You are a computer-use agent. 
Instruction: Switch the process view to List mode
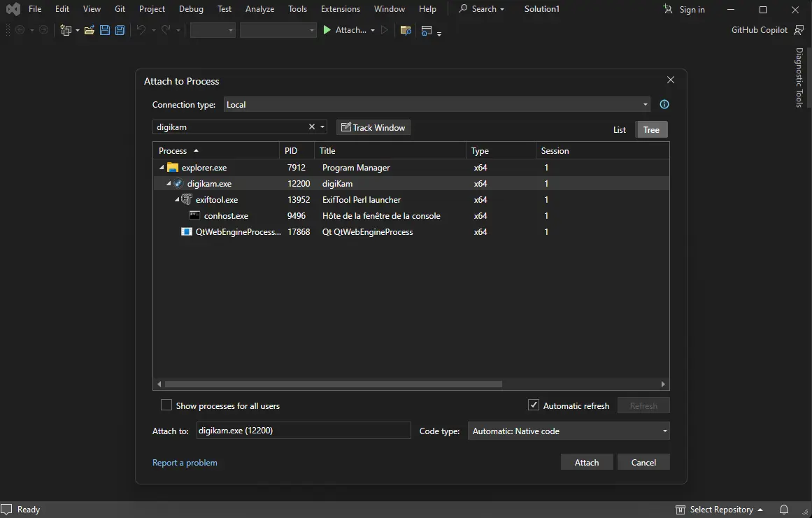[x=619, y=129]
